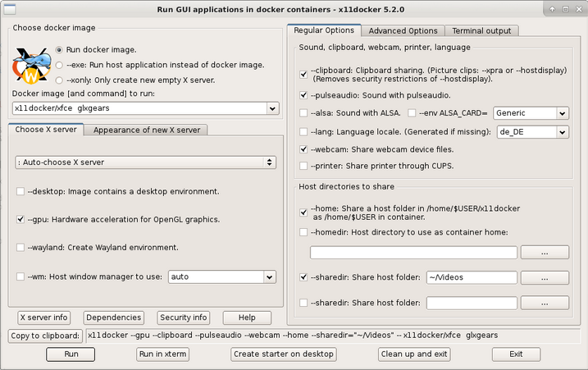Click the window menu icon in title bar
Viewport: 588px width, 370px height.
point(9,8)
